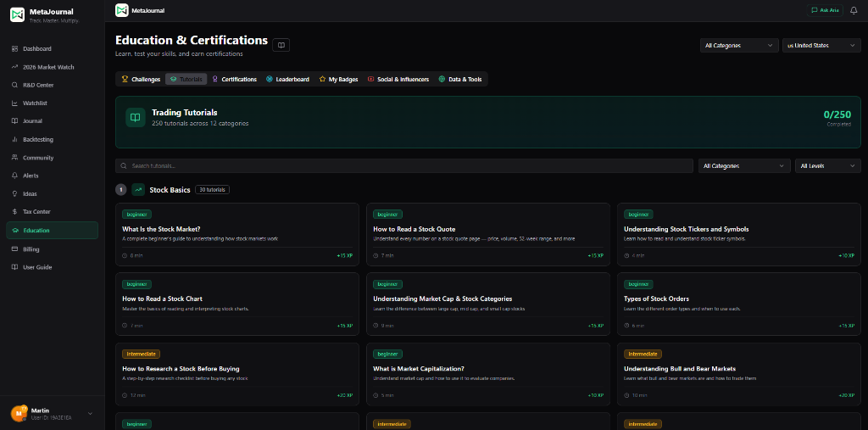
Task: Open notifications bell icon
Action: [x=853, y=10]
